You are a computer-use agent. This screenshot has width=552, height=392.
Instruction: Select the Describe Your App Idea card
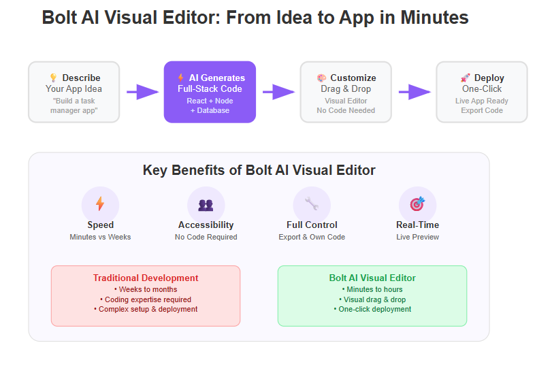pos(74,92)
